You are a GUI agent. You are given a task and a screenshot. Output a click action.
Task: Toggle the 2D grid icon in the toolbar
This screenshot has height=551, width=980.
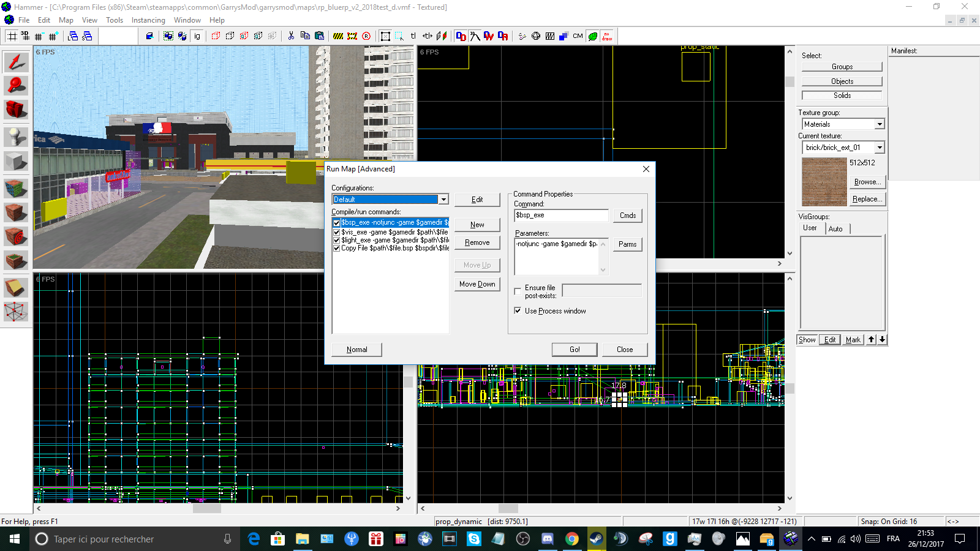pos(12,36)
